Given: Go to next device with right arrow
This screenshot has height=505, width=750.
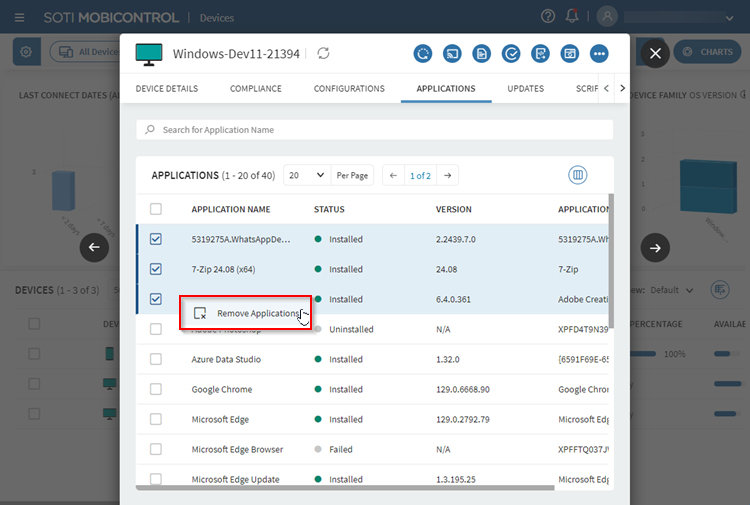Looking at the screenshot, I should [x=655, y=247].
